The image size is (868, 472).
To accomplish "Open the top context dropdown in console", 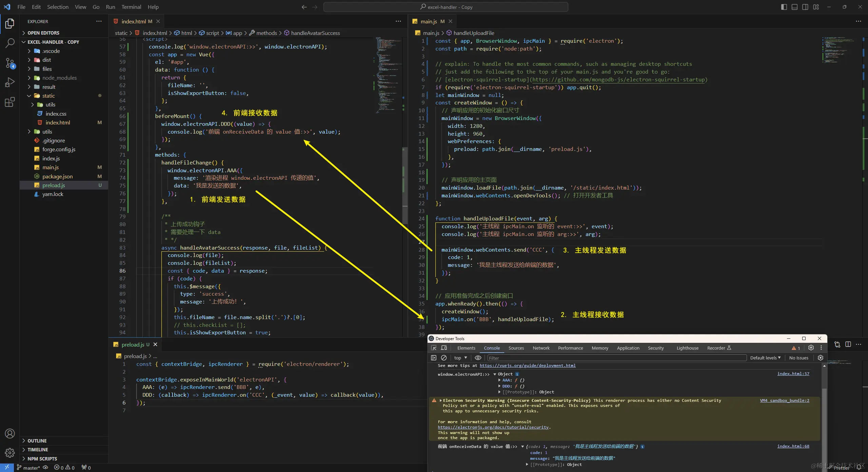I will (460, 358).
